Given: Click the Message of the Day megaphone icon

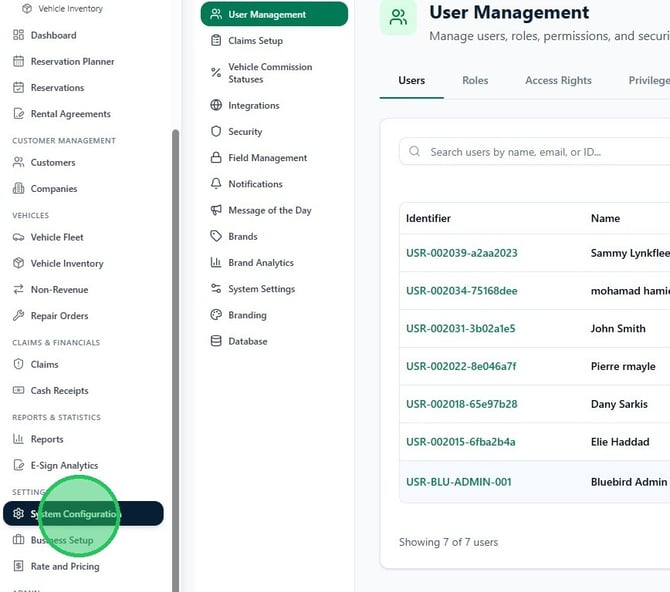Looking at the screenshot, I should (216, 210).
